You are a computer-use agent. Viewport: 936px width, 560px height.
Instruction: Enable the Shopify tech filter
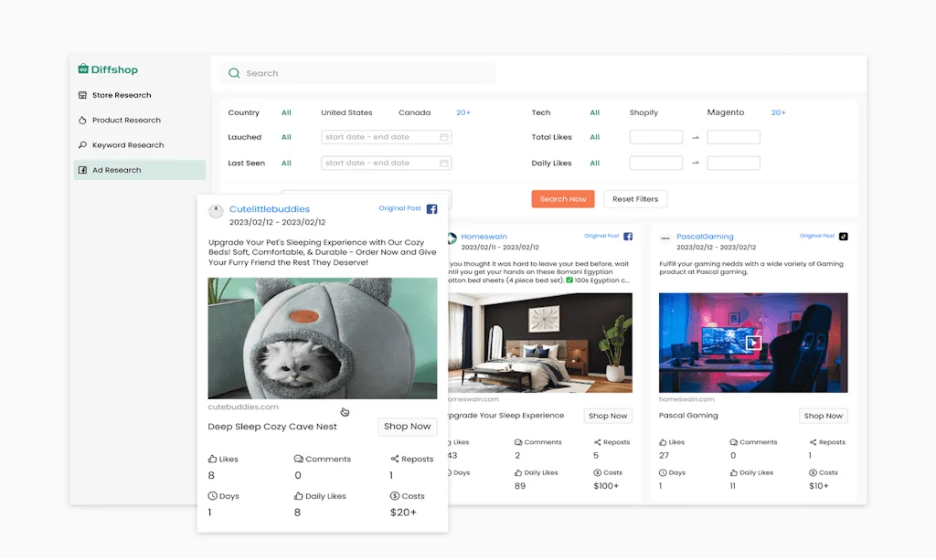[x=643, y=112]
